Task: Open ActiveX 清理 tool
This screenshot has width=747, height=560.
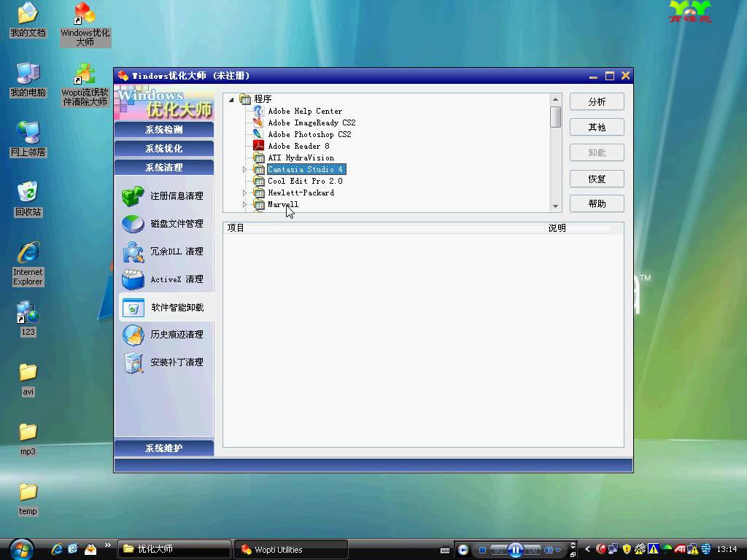Action: click(163, 279)
